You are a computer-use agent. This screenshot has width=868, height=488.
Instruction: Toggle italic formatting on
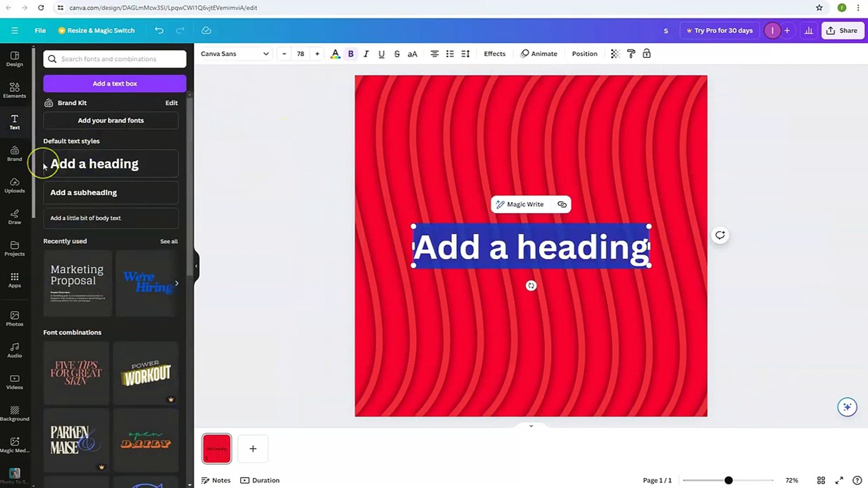point(366,53)
